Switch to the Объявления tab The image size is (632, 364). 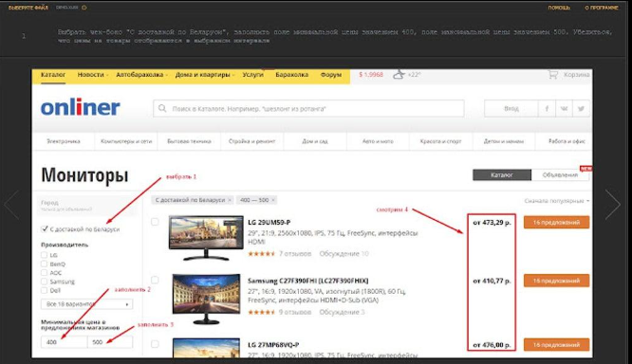coord(560,174)
